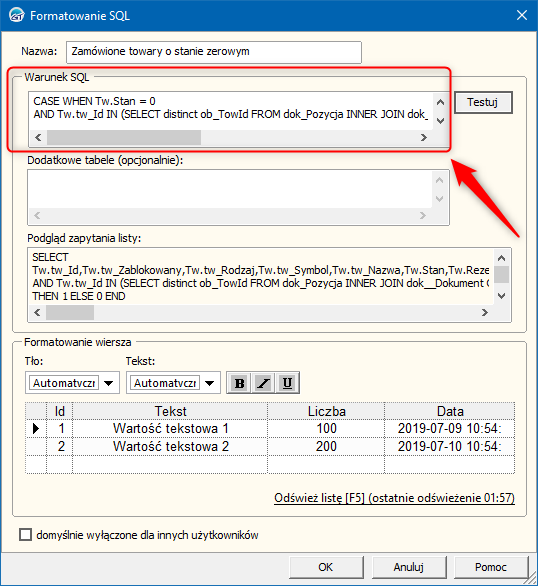Select Id cell with value 1
The height and width of the screenshot is (586, 538).
pyautogui.click(x=59, y=428)
